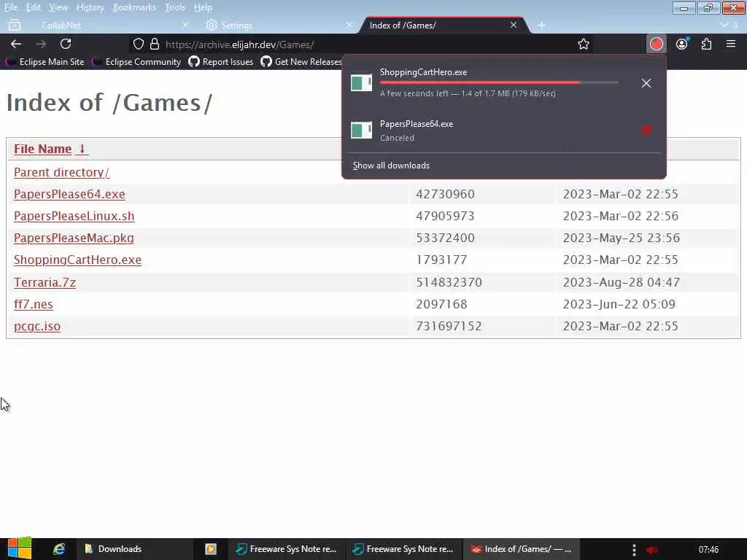747x560 pixels.
Task: Show site security lock information
Action: coord(155,44)
